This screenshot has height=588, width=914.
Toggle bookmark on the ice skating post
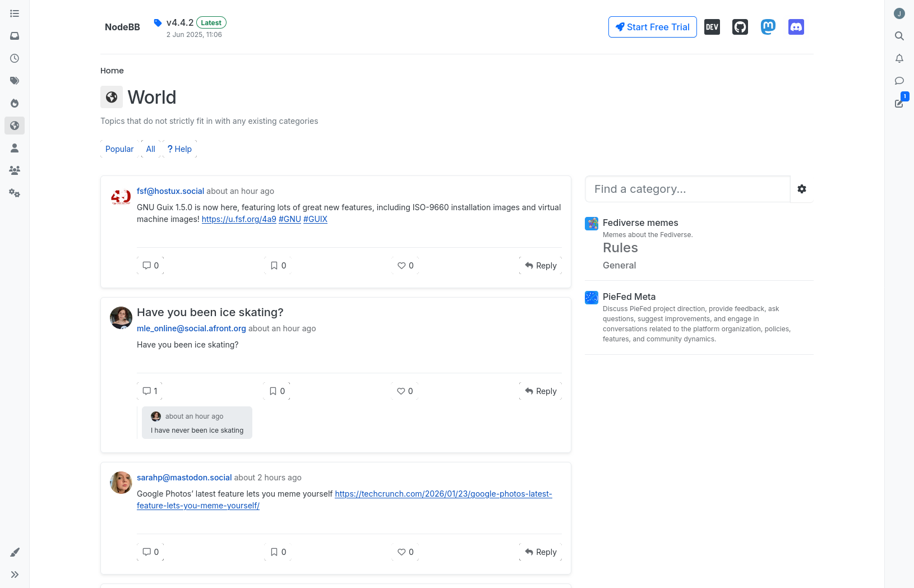pyautogui.click(x=277, y=391)
